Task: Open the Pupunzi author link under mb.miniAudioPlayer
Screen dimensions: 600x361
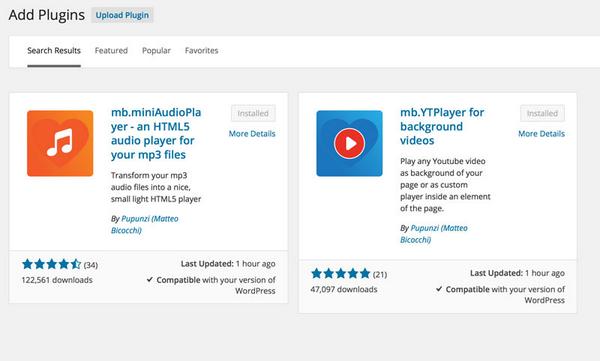Action: pyautogui.click(x=145, y=224)
